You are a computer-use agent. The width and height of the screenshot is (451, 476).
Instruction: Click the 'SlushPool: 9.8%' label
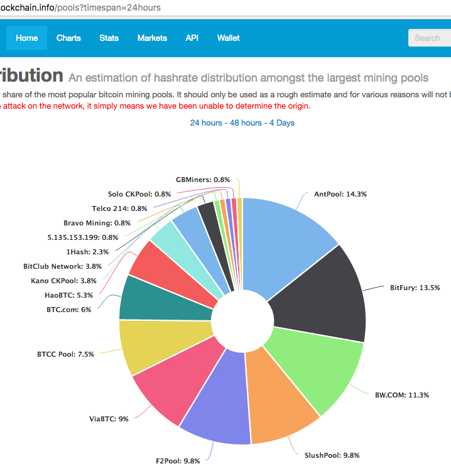332,455
